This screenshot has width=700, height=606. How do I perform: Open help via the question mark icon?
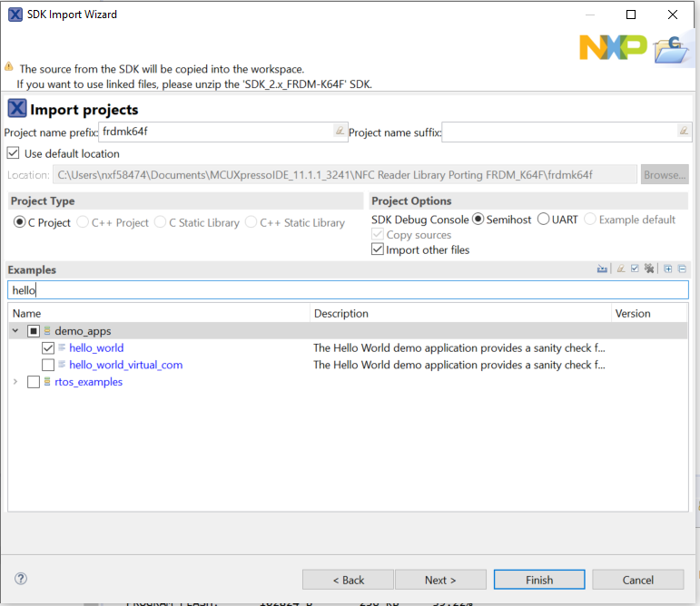(x=21, y=579)
